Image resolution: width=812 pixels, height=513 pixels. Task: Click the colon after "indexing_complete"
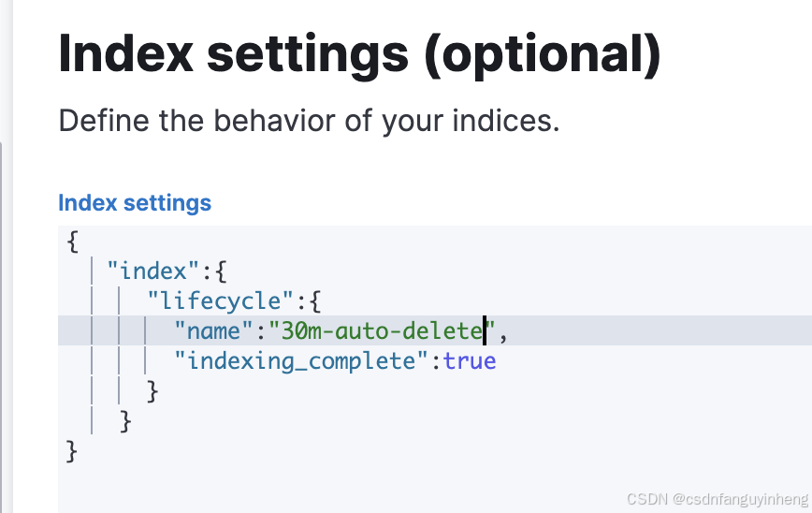(x=436, y=362)
